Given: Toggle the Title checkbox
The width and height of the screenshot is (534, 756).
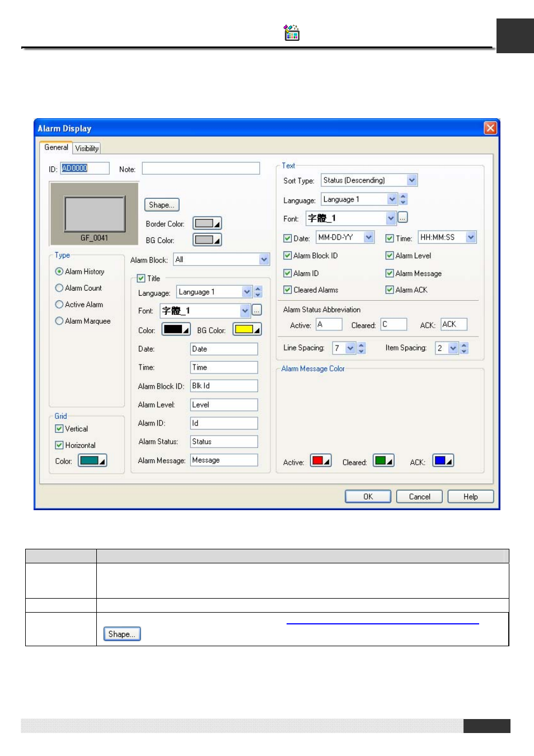Looking at the screenshot, I should pos(142,278).
